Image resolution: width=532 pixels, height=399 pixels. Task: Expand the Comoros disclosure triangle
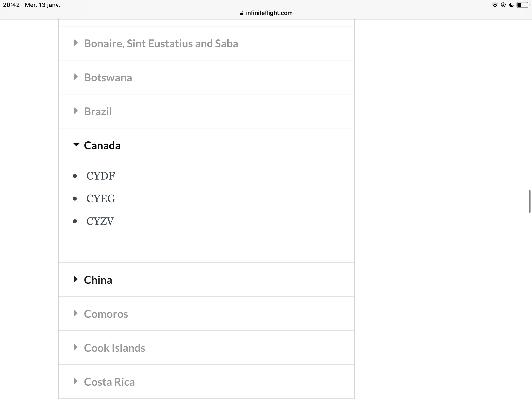point(76,313)
